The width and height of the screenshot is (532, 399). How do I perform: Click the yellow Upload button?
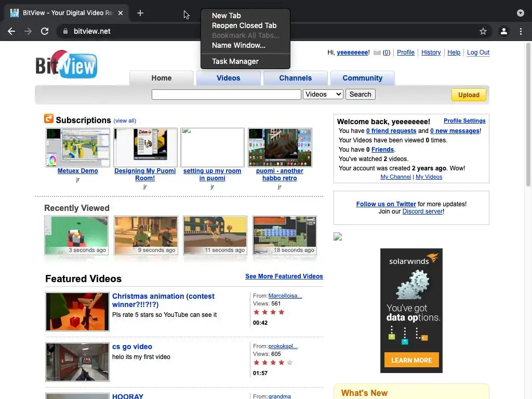click(469, 95)
